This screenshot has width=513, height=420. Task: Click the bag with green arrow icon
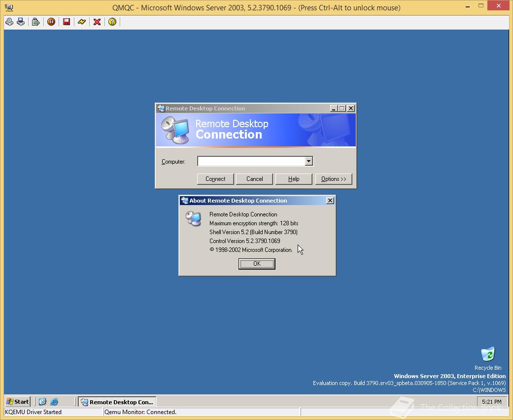click(x=35, y=22)
